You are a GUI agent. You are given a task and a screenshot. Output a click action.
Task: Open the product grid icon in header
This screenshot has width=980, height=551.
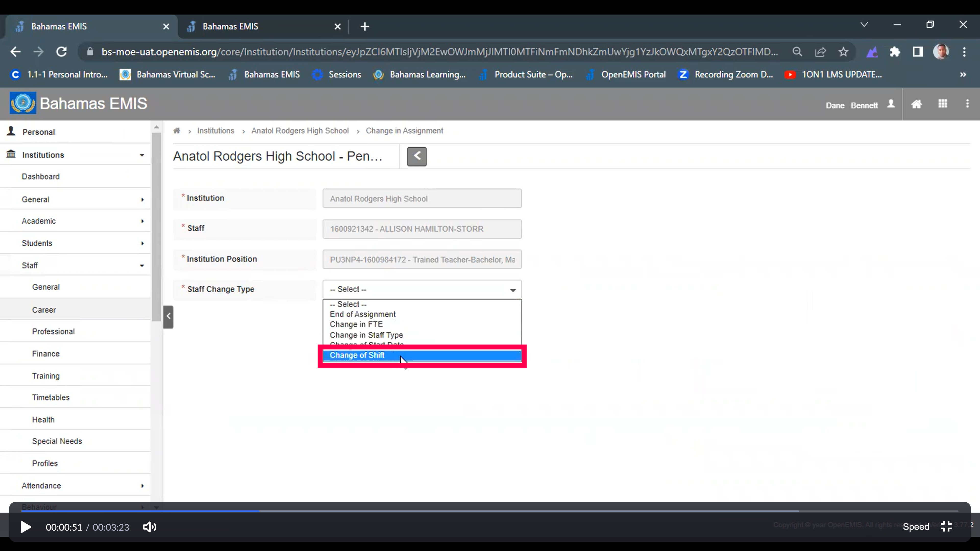943,104
